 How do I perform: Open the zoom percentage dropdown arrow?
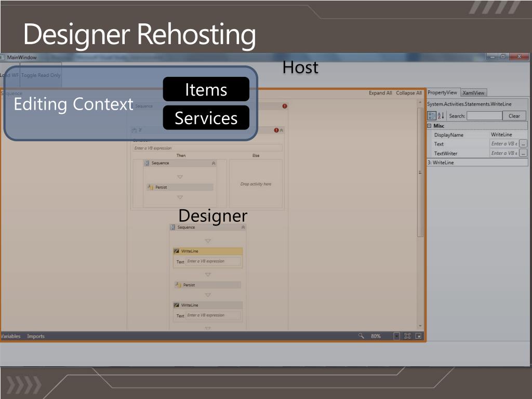click(396, 336)
